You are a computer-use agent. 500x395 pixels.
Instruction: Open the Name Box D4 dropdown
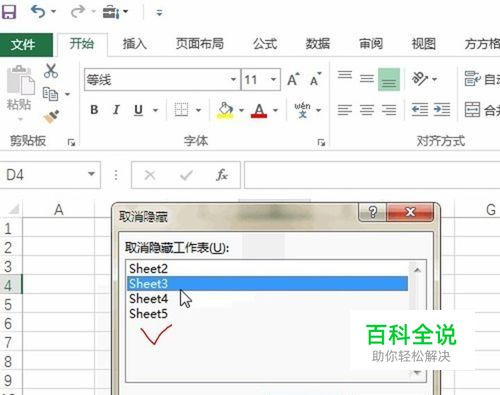(91, 174)
